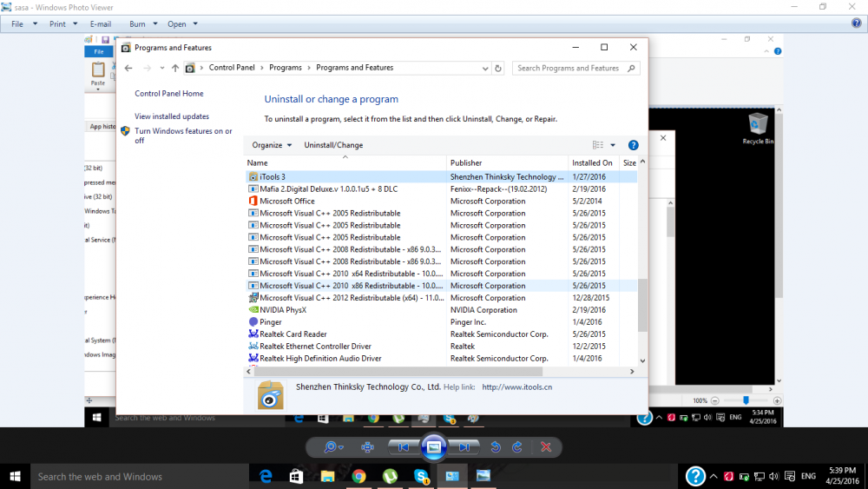Rotate the photo counterclockwise
The image size is (868, 489).
pos(495,447)
